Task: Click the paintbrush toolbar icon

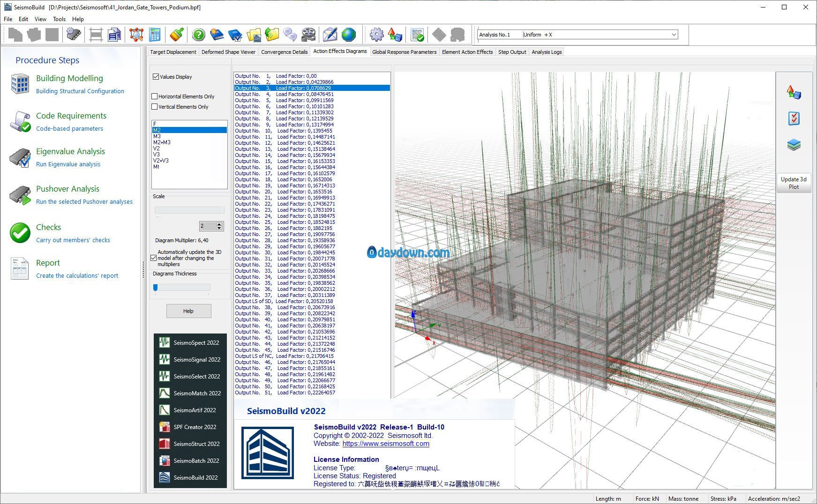Action: coord(177,35)
